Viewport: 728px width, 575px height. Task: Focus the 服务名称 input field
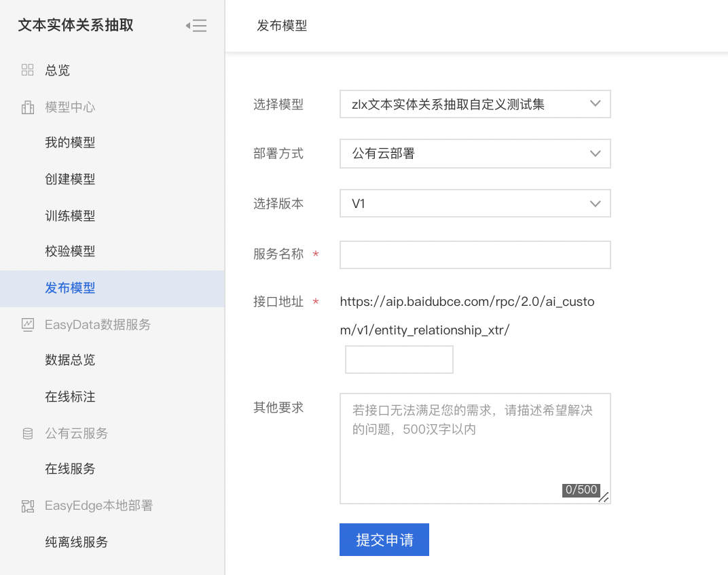pyautogui.click(x=475, y=255)
